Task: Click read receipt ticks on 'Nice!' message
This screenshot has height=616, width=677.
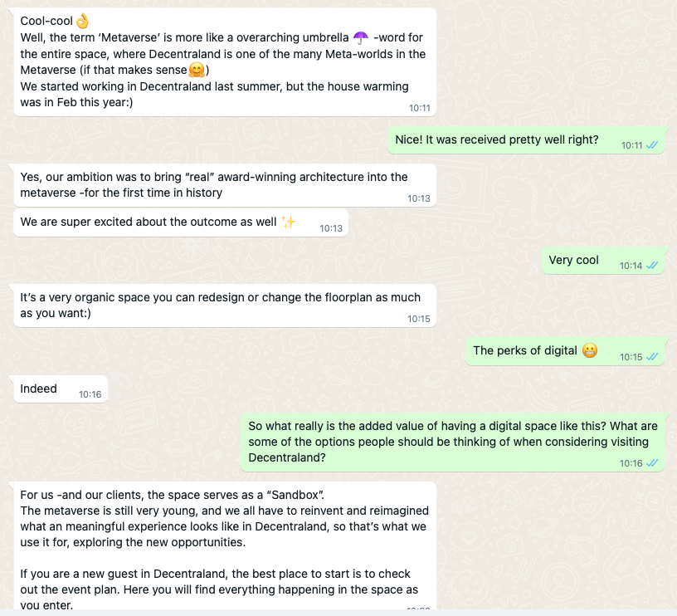Action: point(652,145)
